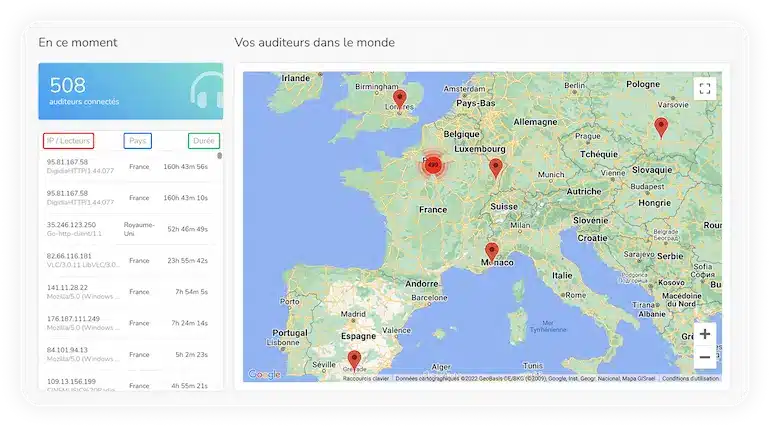
Task: Sort by Pays column header
Action: [138, 141]
